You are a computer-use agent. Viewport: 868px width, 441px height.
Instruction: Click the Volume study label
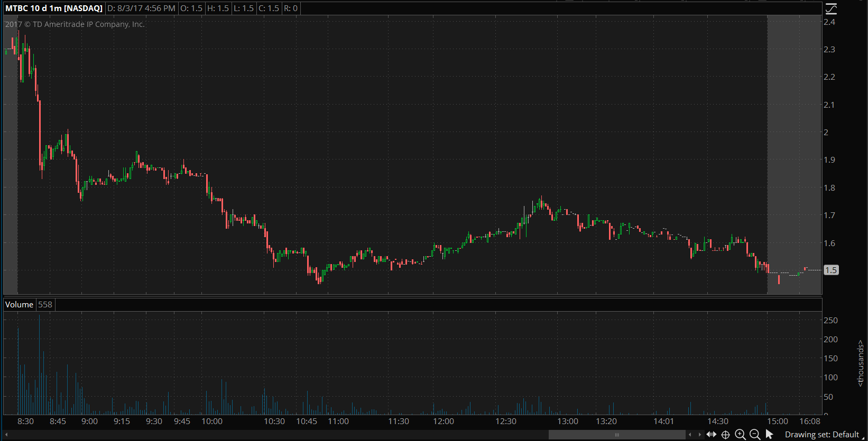[19, 305]
